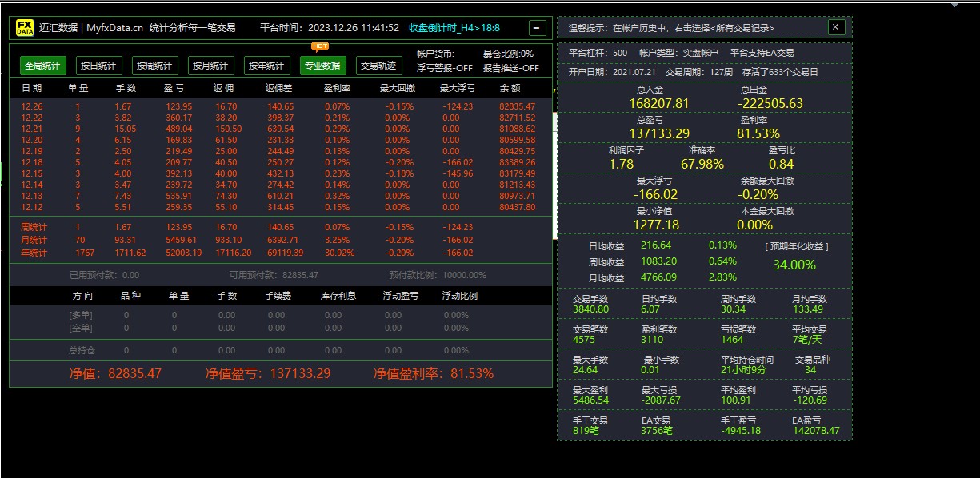Select the 12.12 date row
This screenshot has width=980, height=478.
point(280,207)
